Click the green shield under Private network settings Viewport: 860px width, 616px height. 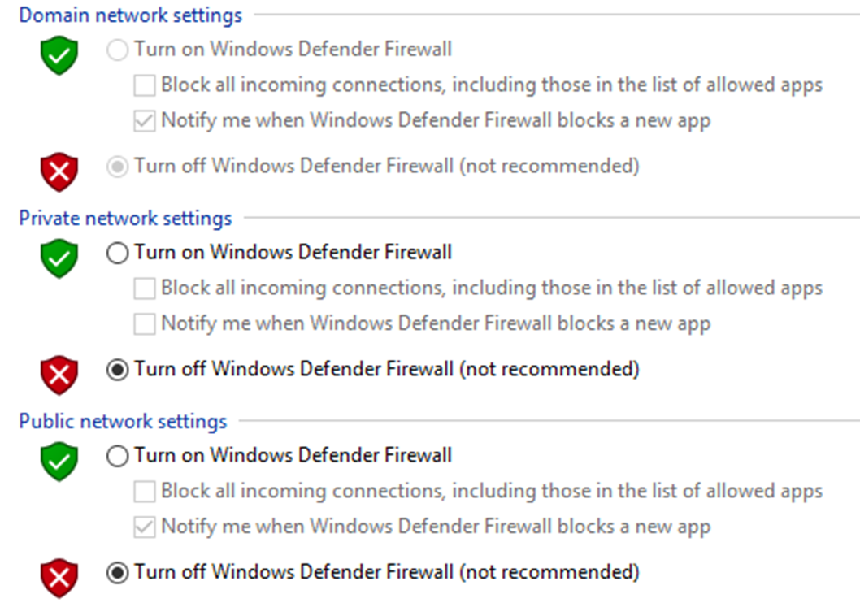click(x=59, y=259)
